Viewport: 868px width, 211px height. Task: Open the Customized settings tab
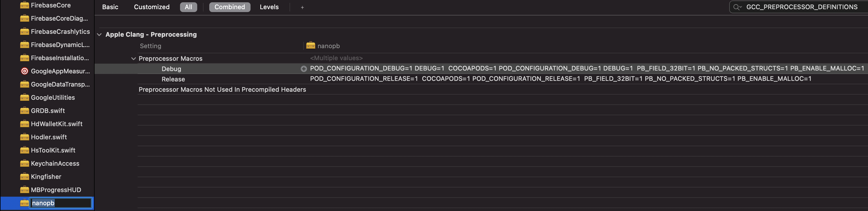[x=152, y=7]
